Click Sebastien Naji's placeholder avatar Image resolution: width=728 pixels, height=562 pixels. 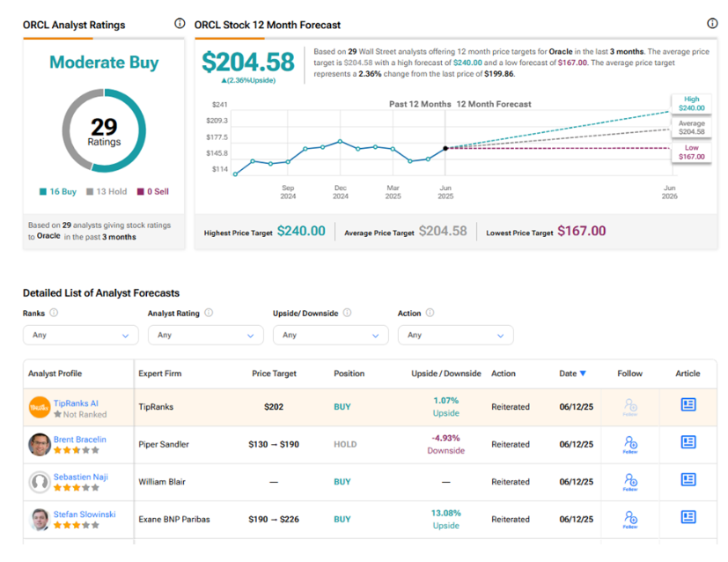click(x=40, y=482)
